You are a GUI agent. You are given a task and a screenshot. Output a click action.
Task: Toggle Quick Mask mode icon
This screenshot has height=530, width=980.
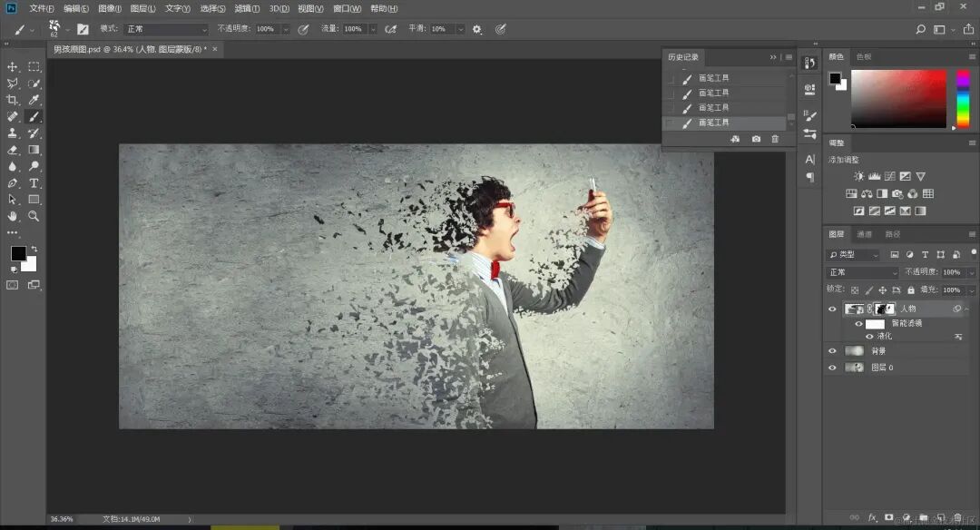click(x=13, y=285)
